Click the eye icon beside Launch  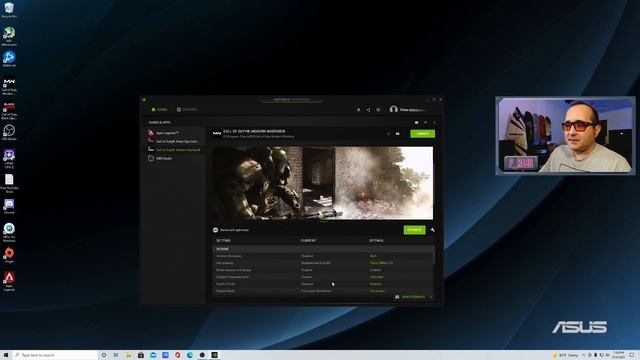pyautogui.click(x=397, y=133)
